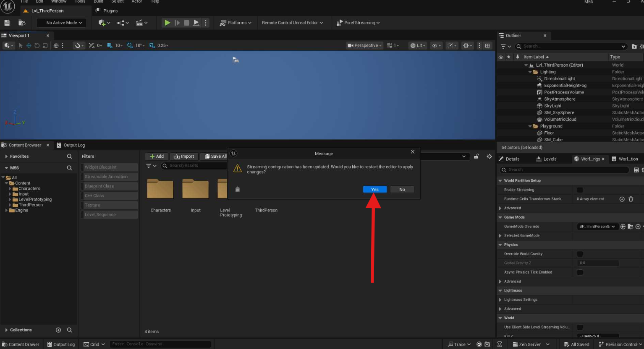Toggle the Override World Gravity checkbox

(x=580, y=254)
